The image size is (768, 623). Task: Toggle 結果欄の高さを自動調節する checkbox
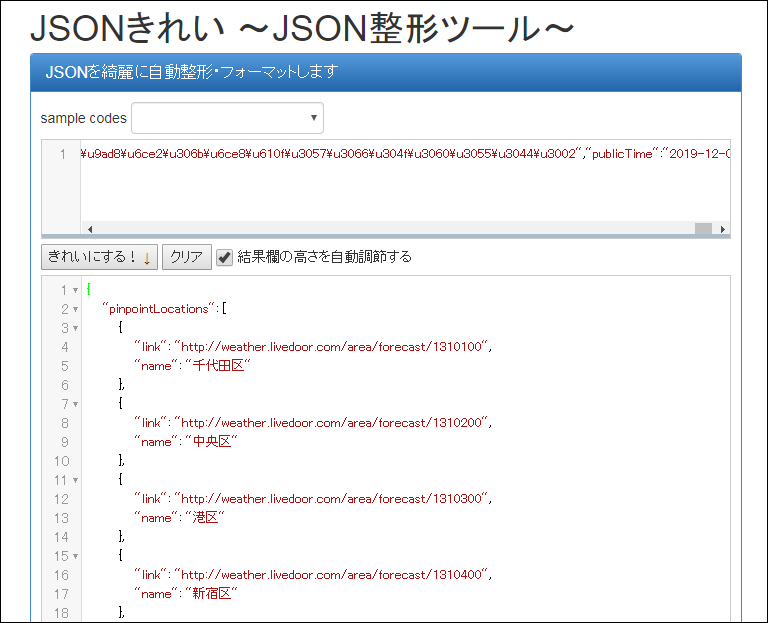[224, 257]
